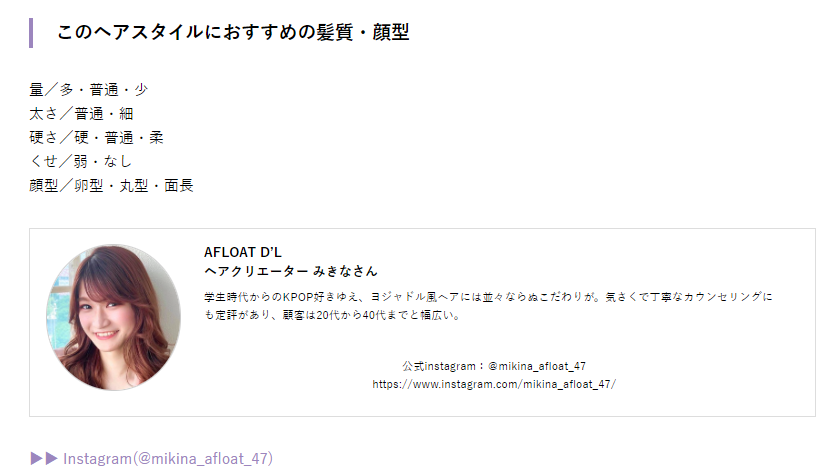Viewport: 831px width, 475px height.
Task: Select the ヘアクリエーター みきなさん name text
Action: coord(291,271)
